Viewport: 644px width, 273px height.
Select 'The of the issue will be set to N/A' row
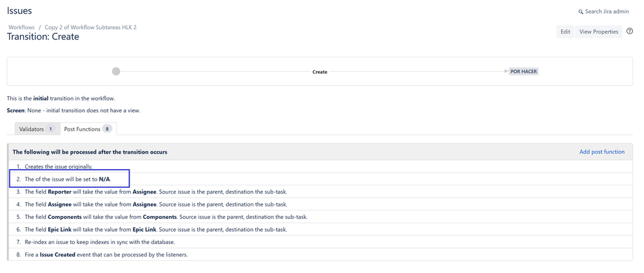pyautogui.click(x=320, y=179)
